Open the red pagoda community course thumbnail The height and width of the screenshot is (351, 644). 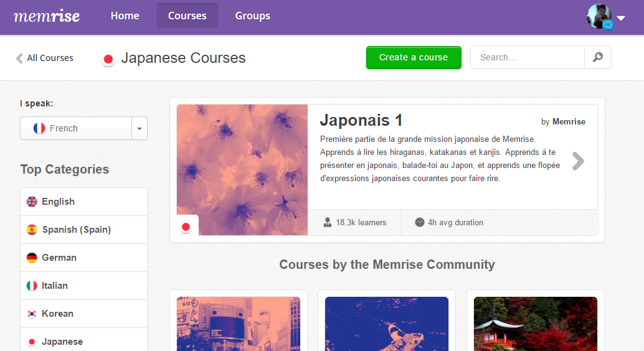[x=536, y=324]
